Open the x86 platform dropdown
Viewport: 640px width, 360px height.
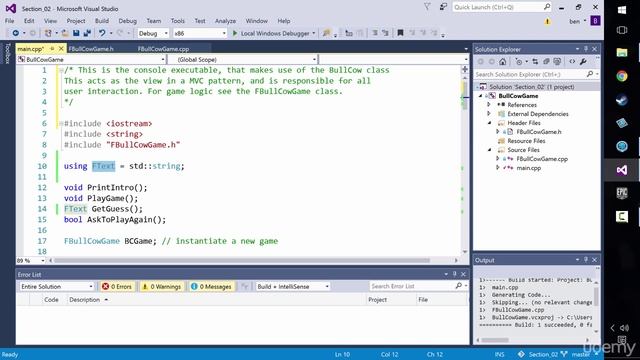tap(200, 33)
